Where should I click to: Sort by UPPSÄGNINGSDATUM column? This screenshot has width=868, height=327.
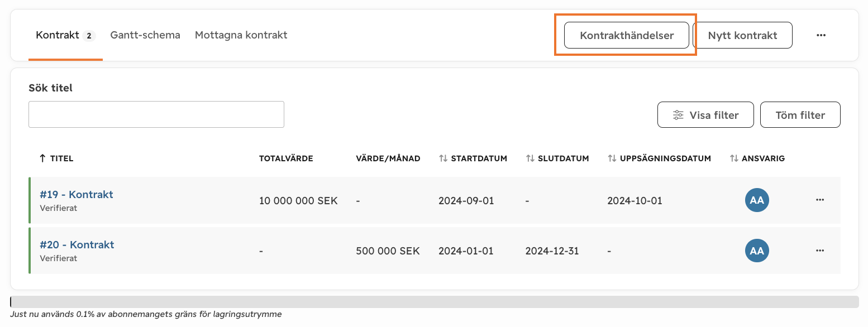[x=659, y=158]
